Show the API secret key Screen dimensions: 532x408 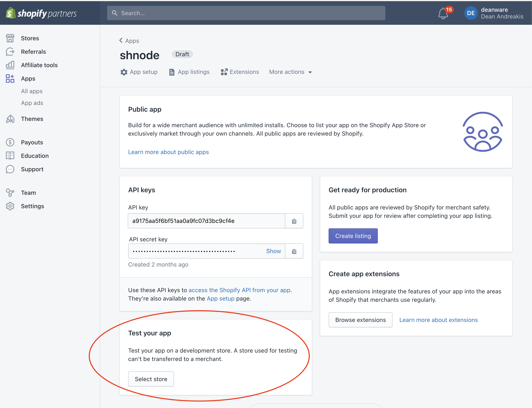tap(273, 251)
